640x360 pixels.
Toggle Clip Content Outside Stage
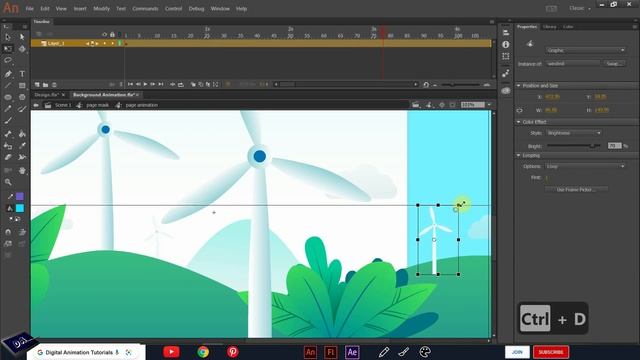[x=453, y=105]
